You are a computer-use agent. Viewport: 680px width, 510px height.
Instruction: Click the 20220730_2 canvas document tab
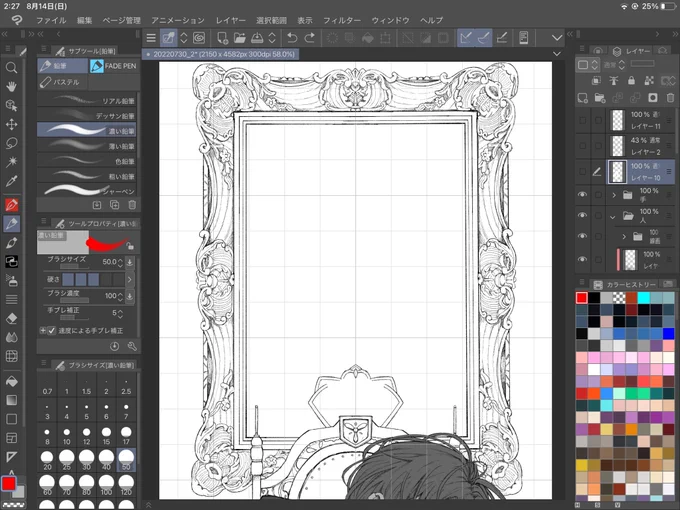pyautogui.click(x=220, y=54)
